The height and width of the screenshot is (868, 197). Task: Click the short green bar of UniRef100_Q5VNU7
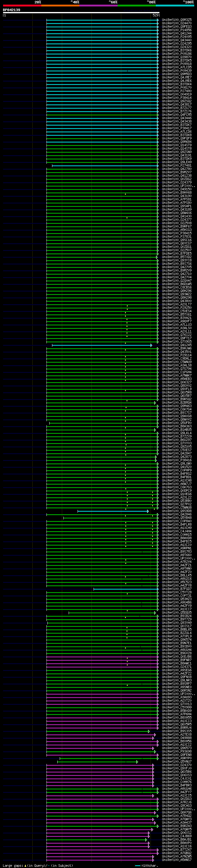[98, 762]
